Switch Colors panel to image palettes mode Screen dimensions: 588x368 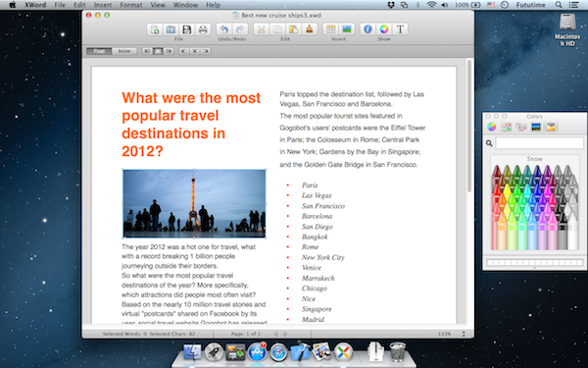pos(536,127)
